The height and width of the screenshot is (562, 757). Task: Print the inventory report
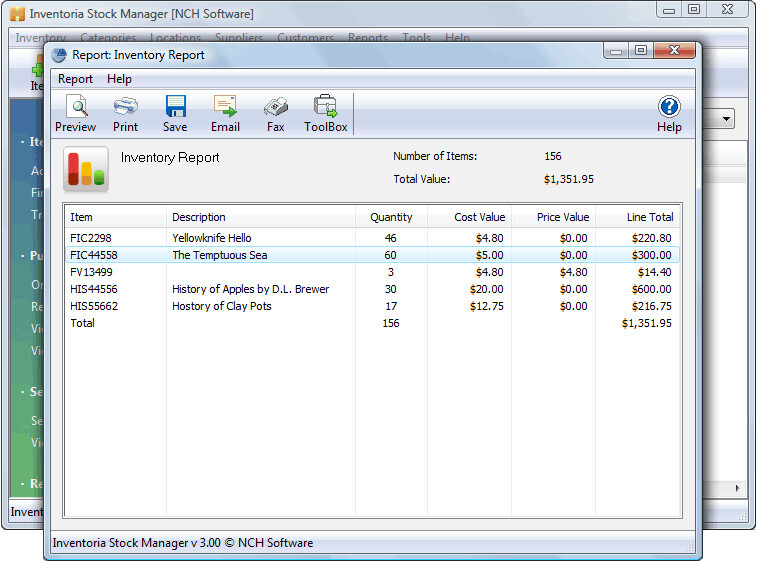[125, 113]
